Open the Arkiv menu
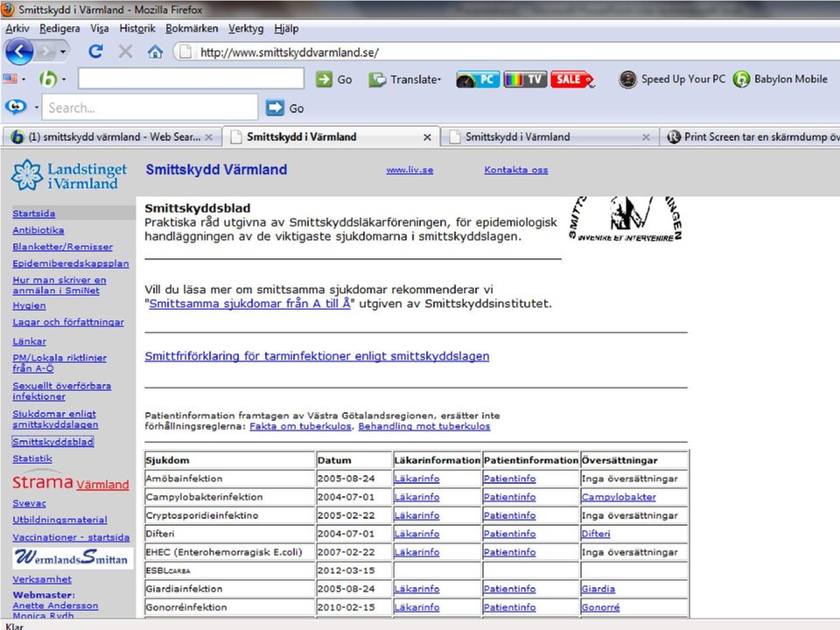The height and width of the screenshot is (630, 840). [17, 28]
